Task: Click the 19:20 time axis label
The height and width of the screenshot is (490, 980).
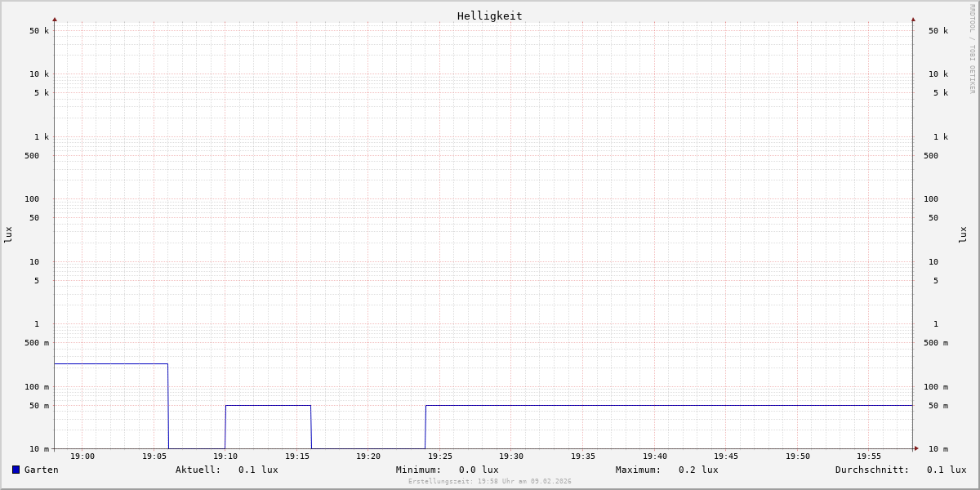Action: point(368,457)
